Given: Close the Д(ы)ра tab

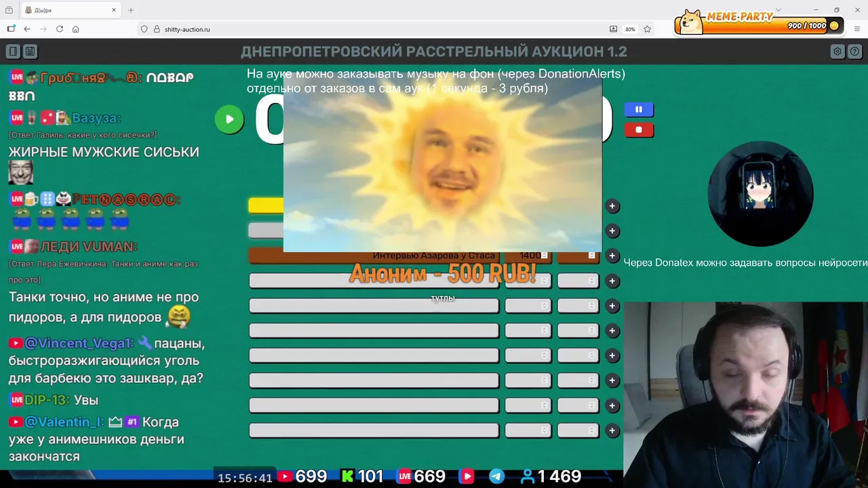Looking at the screenshot, I should 115,10.
